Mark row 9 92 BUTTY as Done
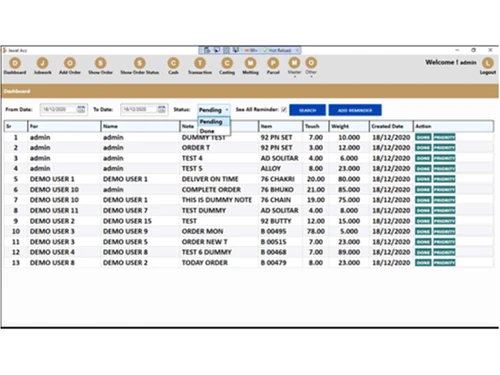The image size is (500, 375). click(x=423, y=221)
